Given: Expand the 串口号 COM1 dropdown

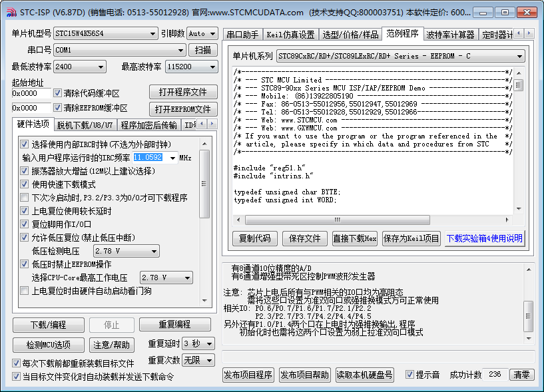Looking at the screenshot, I should coord(119,50).
